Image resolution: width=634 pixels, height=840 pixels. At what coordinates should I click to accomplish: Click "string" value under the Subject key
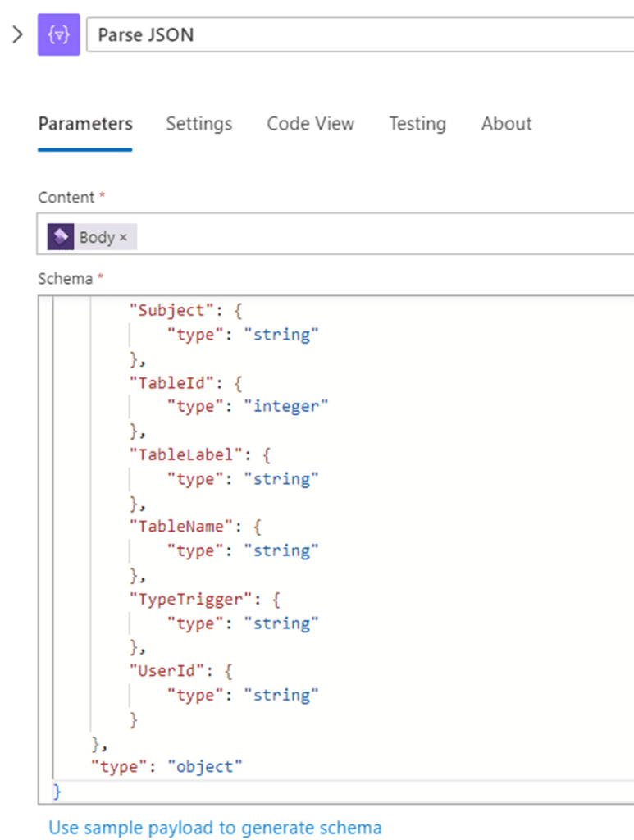281,335
